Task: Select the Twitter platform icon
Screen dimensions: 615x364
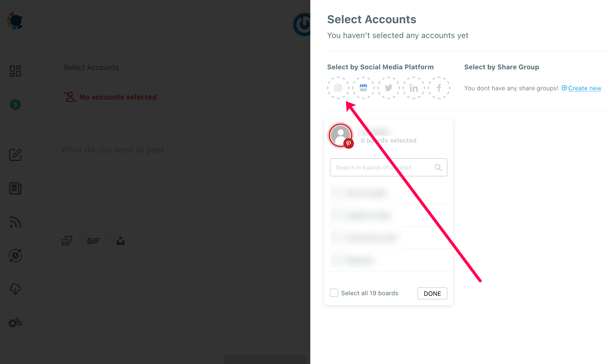Action: (388, 88)
